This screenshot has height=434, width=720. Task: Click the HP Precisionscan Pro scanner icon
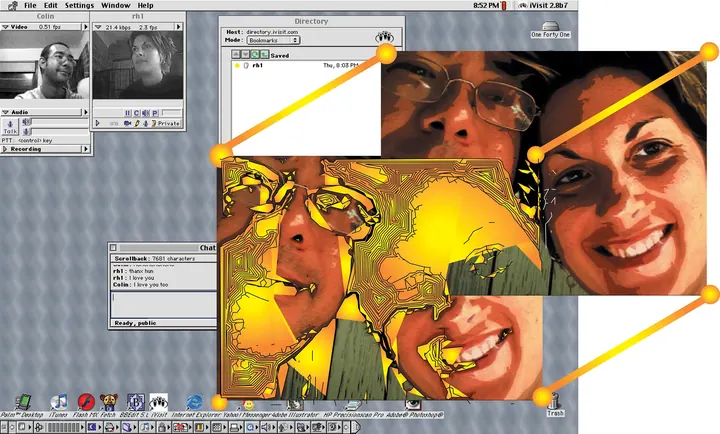pos(353,406)
